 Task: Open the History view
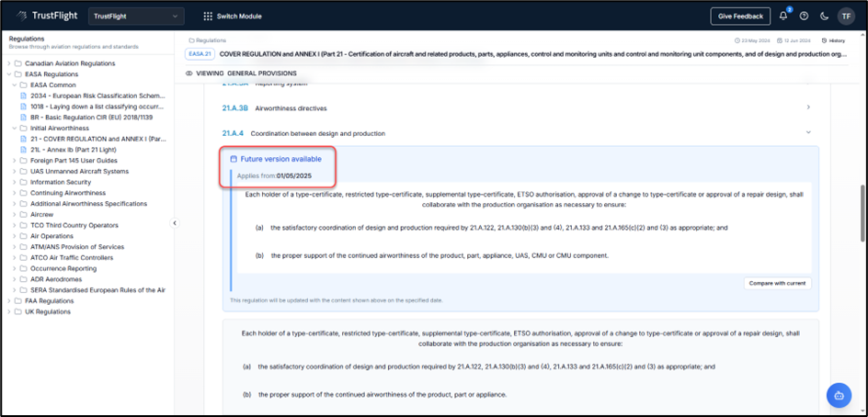[835, 40]
